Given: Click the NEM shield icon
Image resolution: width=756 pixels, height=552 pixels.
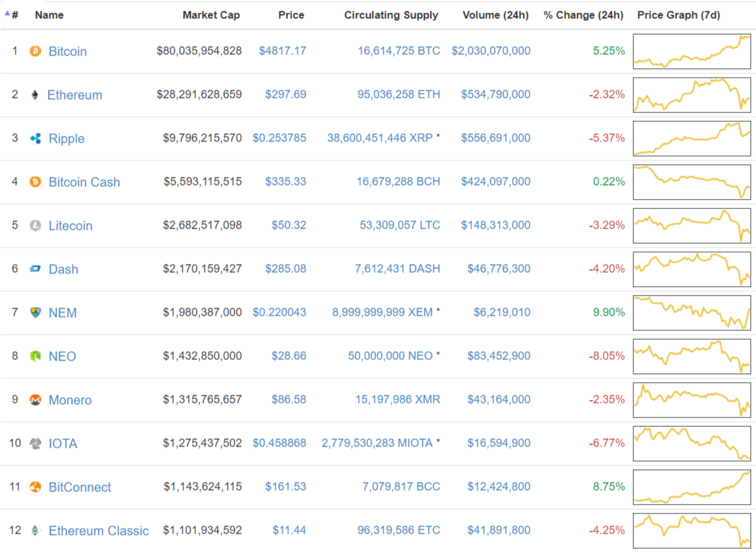Looking at the screenshot, I should 35,313.
